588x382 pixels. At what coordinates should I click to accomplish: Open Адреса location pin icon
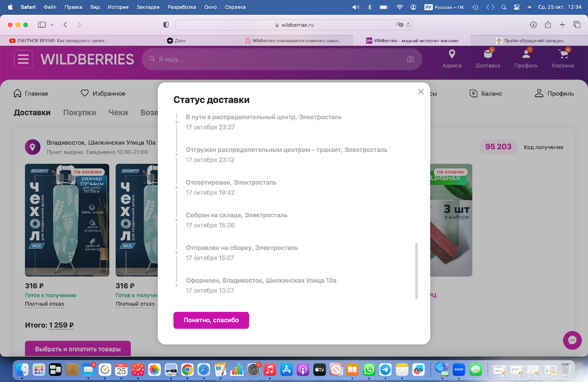point(452,54)
